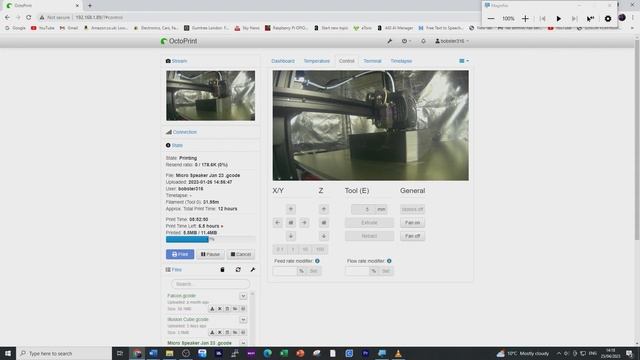640x360 pixels.
Task: Jog Z axis down arrow
Action: tap(324, 236)
